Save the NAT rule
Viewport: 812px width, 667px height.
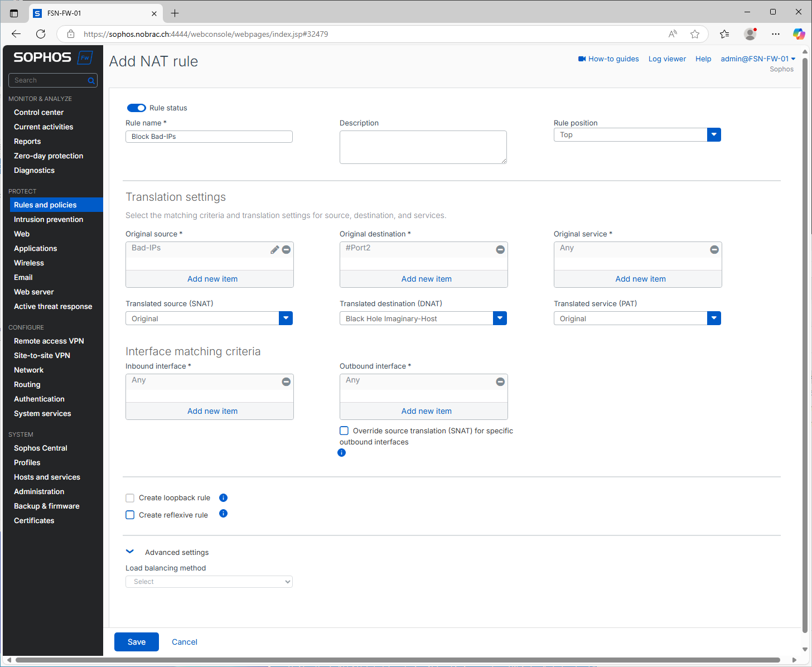(137, 642)
